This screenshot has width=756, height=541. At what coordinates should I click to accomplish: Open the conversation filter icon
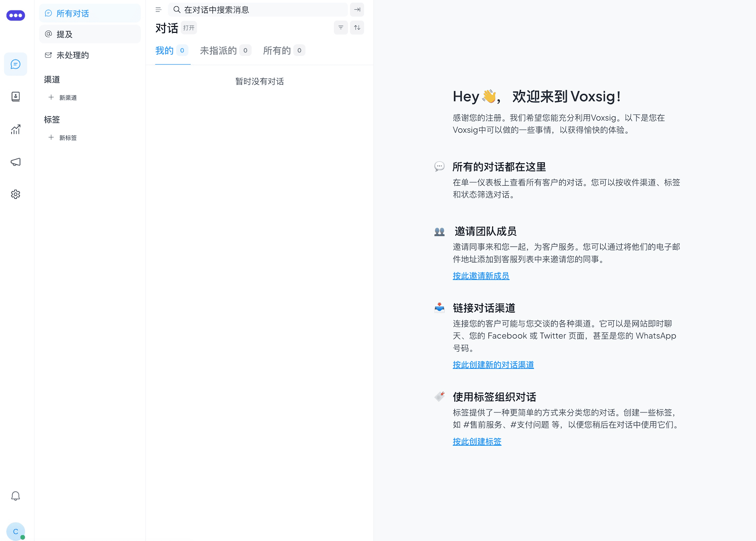click(341, 28)
